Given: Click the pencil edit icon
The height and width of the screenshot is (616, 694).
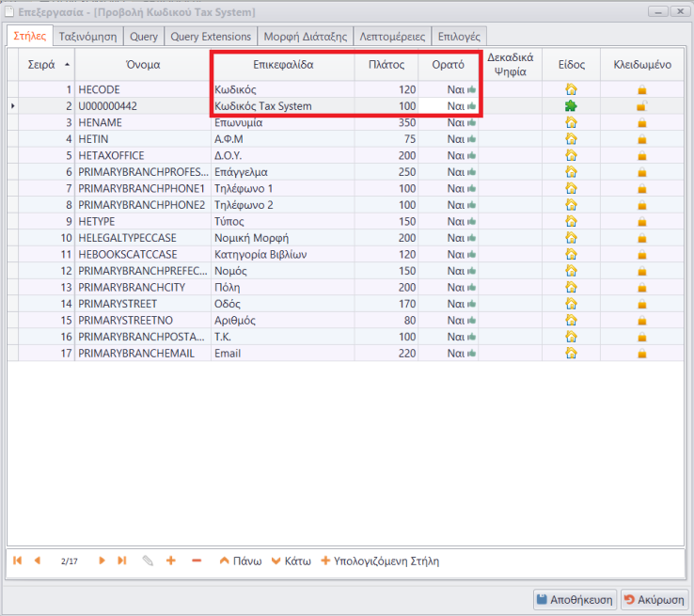Looking at the screenshot, I should click(x=147, y=561).
